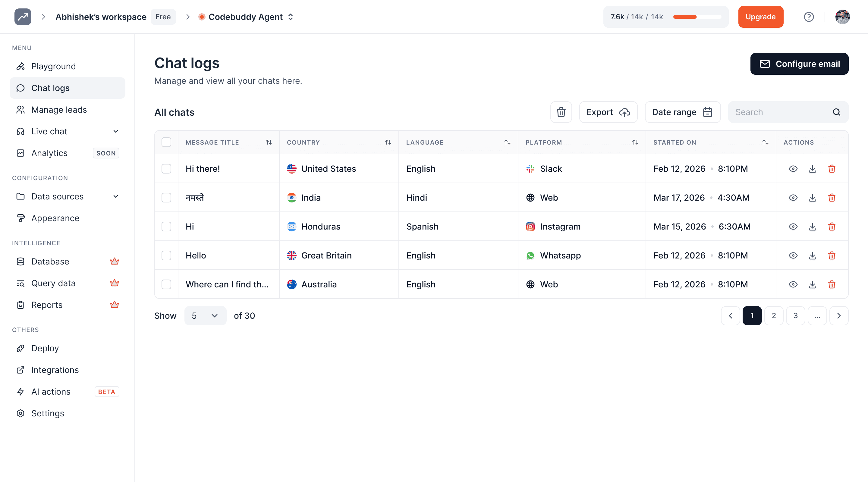Check the select-all header checkbox

coord(166,142)
